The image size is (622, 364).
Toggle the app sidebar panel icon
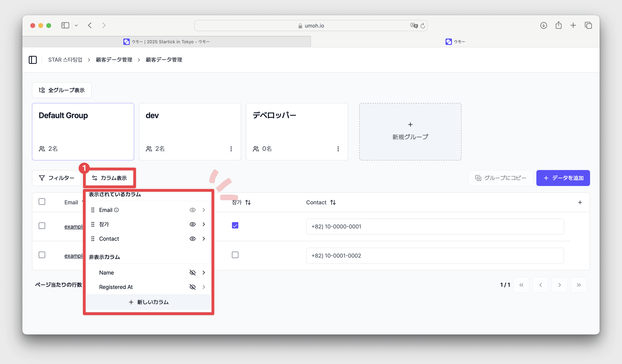(x=33, y=60)
